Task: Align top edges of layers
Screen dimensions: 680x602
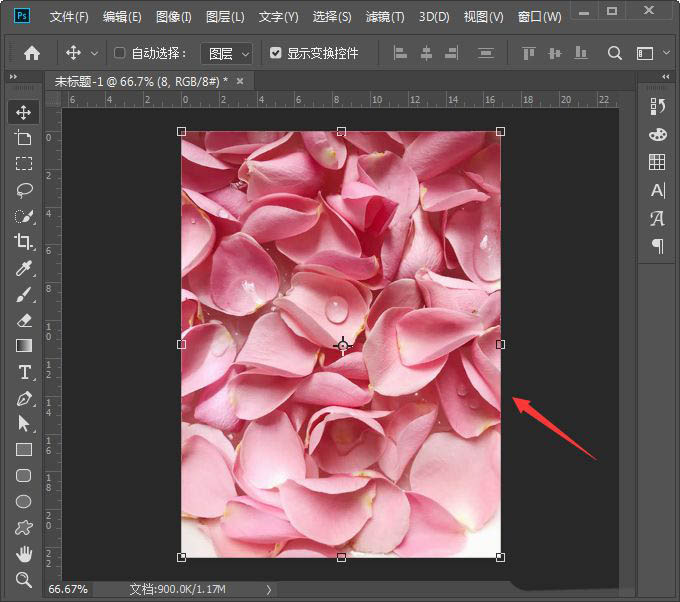Action: point(529,53)
